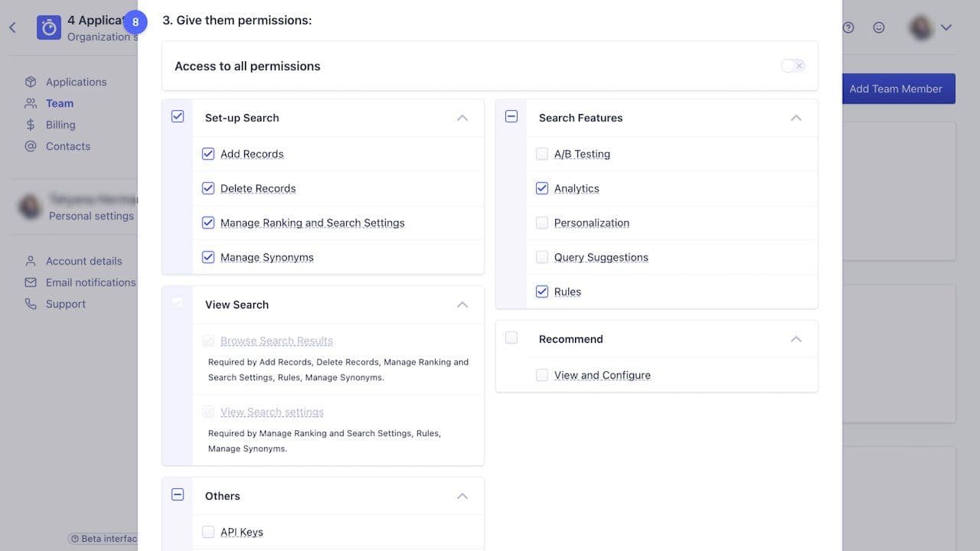Screen dimensions: 980x551
Task: Click the Query Suggestions label
Action: 601,257
